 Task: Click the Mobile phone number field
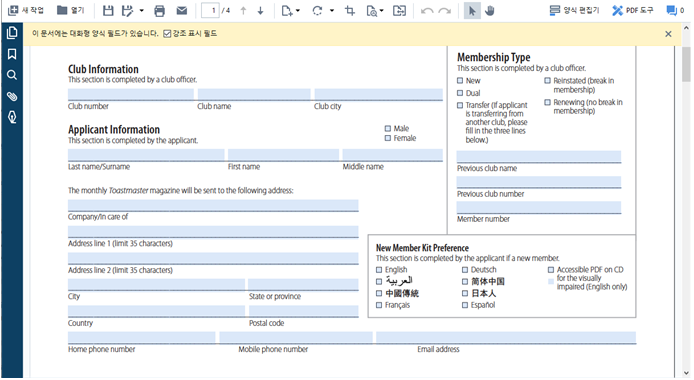pos(296,338)
